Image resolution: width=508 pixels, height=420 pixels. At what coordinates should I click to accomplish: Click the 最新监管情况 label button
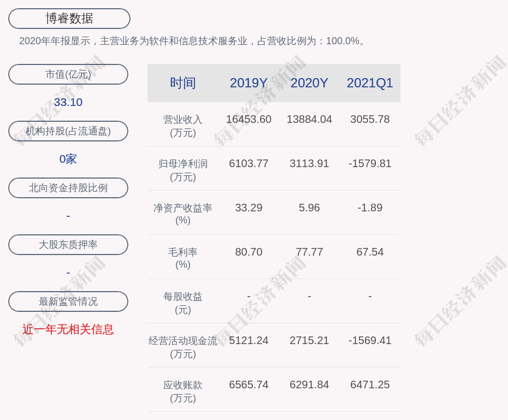(x=68, y=301)
